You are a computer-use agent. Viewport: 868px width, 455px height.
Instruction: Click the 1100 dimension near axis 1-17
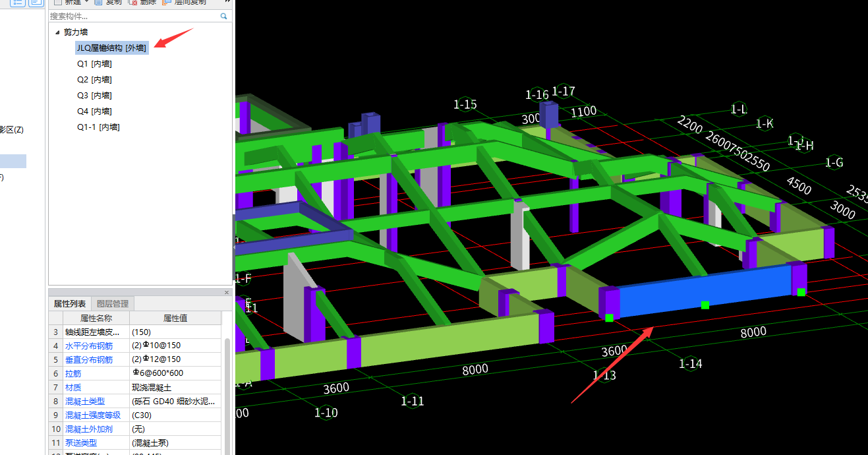584,111
